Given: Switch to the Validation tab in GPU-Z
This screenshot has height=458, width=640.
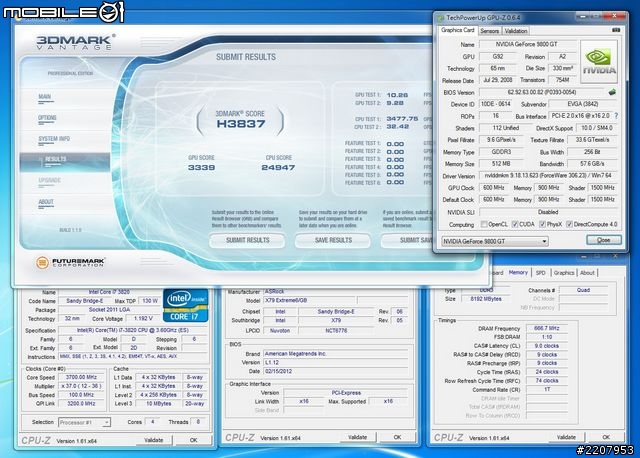Looking at the screenshot, I should pyautogui.click(x=516, y=31).
